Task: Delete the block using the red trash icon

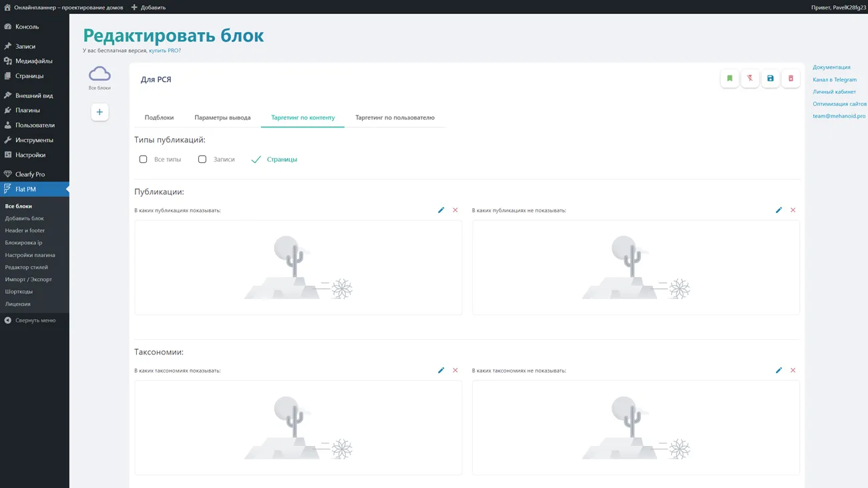Action: pyautogui.click(x=791, y=79)
